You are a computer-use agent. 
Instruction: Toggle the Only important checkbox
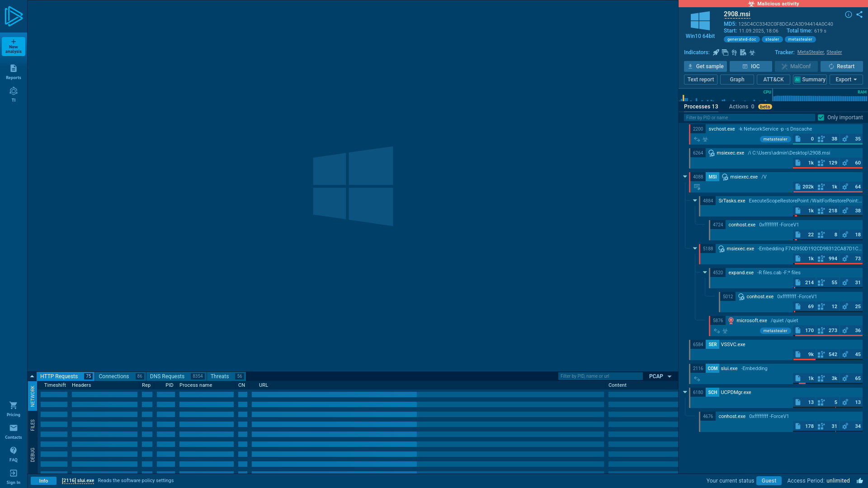tap(821, 117)
